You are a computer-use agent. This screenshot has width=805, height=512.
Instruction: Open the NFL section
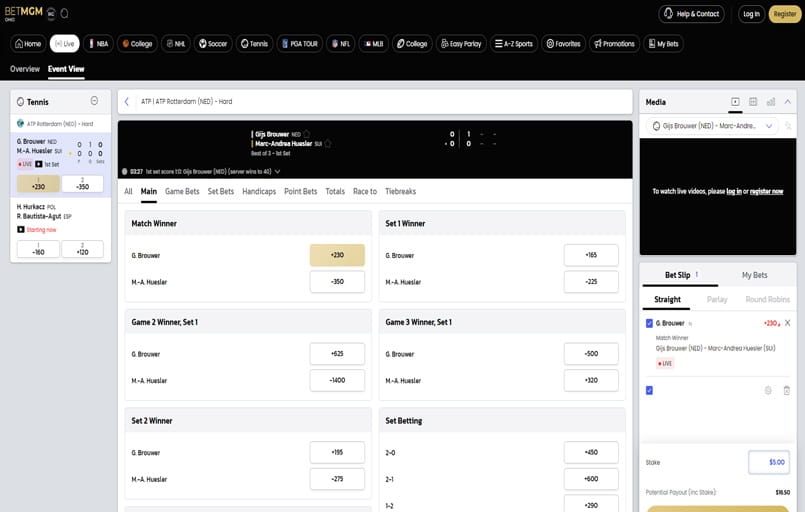(340, 44)
